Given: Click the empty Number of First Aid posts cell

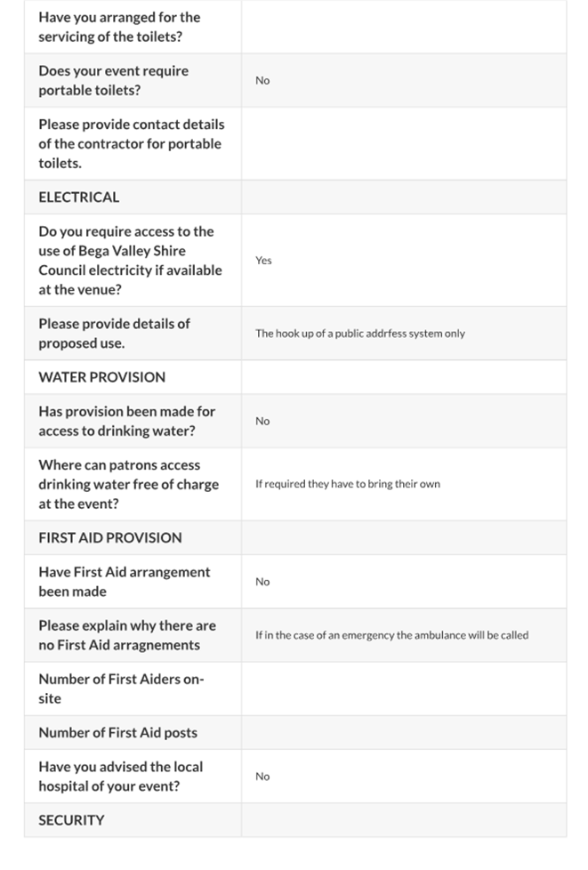Looking at the screenshot, I should (x=403, y=733).
